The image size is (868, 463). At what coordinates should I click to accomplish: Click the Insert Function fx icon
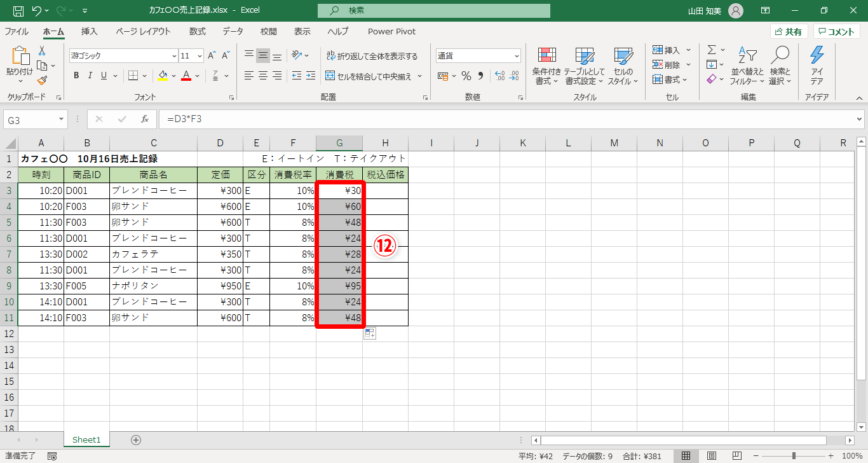click(145, 119)
